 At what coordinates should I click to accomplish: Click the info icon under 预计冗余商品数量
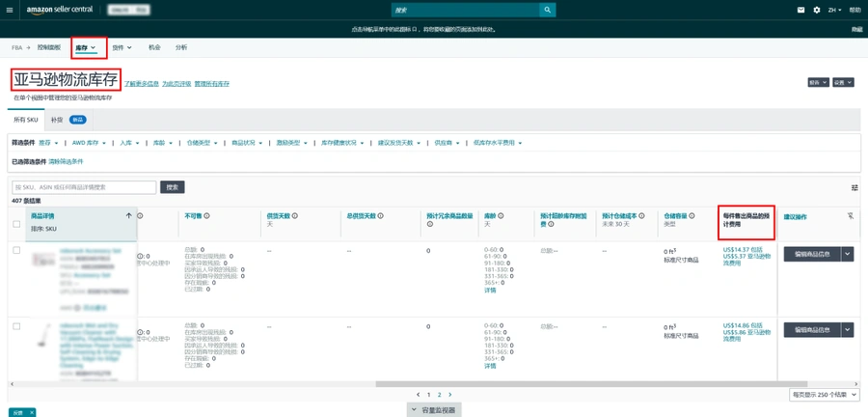pos(429,224)
